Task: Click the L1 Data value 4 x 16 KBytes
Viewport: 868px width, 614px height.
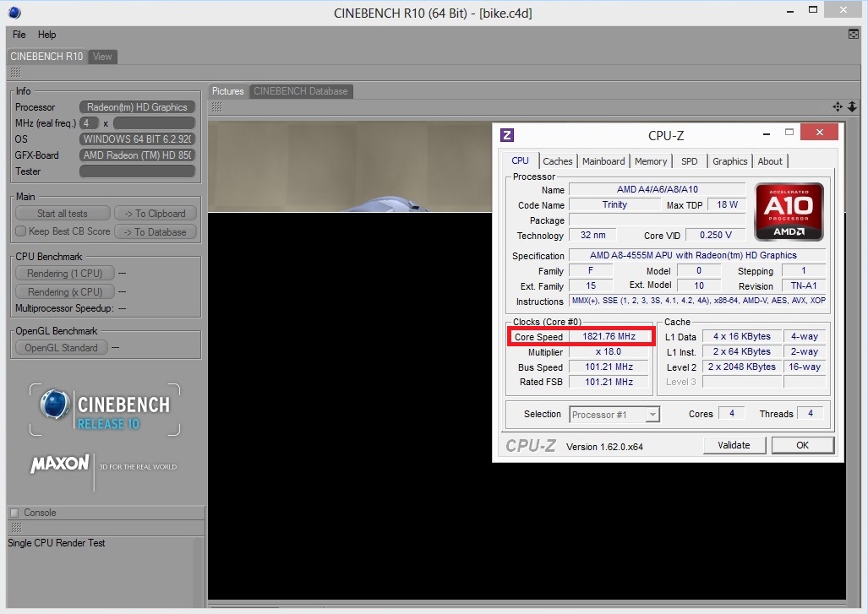Action: pos(742,336)
